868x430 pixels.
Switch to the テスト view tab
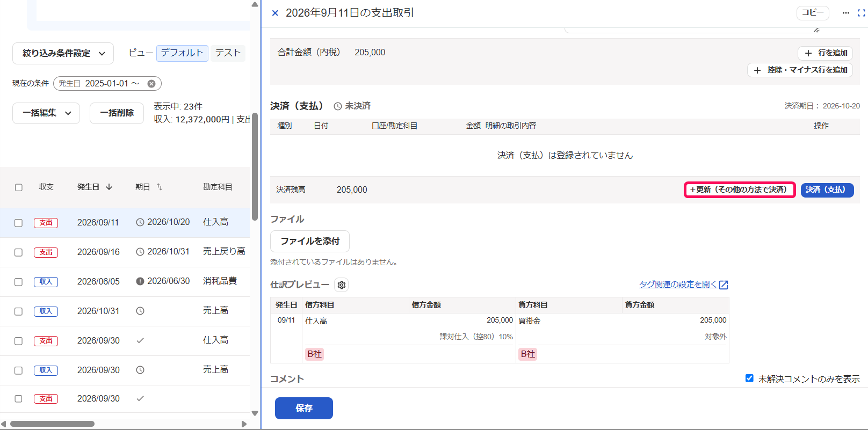228,53
